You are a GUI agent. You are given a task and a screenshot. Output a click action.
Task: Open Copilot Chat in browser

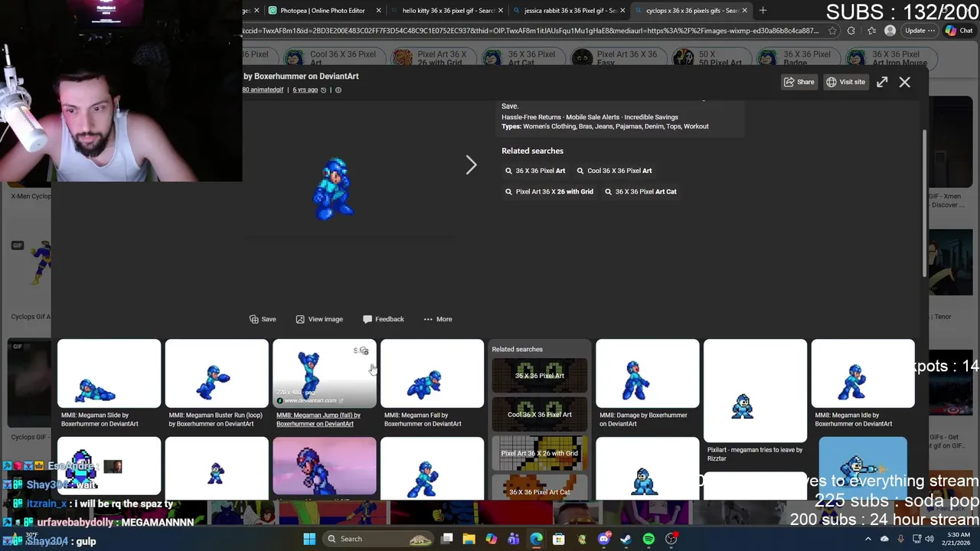(x=959, y=31)
